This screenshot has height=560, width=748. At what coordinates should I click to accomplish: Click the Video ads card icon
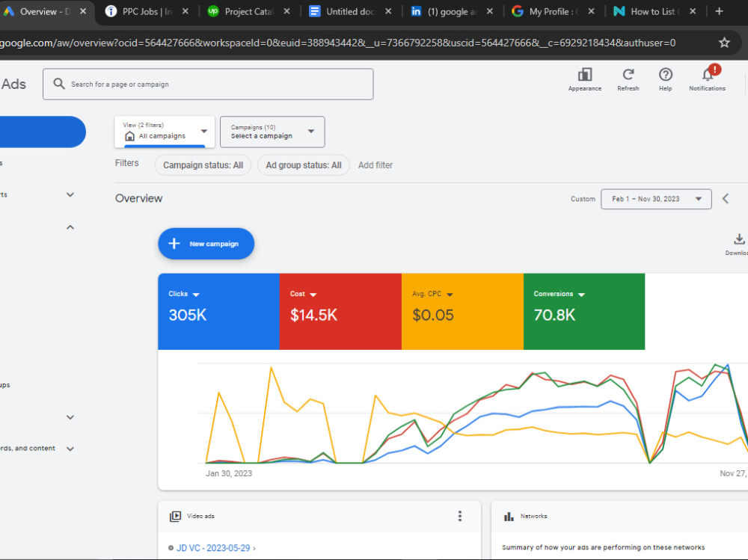(175, 516)
